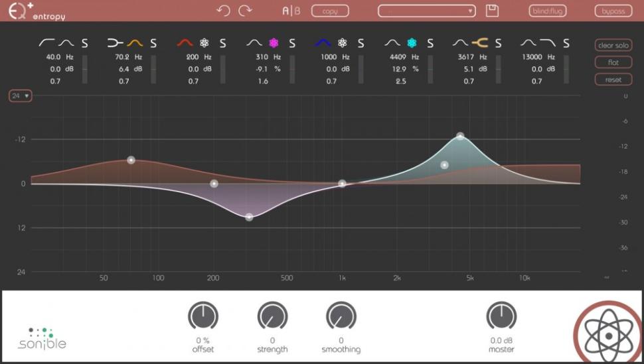
Task: Select low-cut filter shape on 40 Hz band
Action: pyautogui.click(x=46, y=43)
